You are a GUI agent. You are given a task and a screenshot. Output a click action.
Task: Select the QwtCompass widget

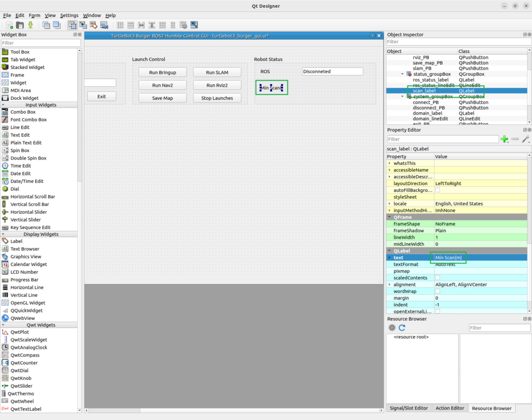[x=25, y=355]
